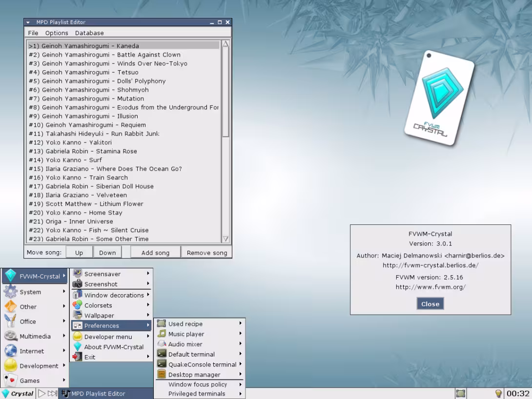This screenshot has height=399, width=532.
Task: Click the Multimedia film reel icon
Action: tap(11, 336)
